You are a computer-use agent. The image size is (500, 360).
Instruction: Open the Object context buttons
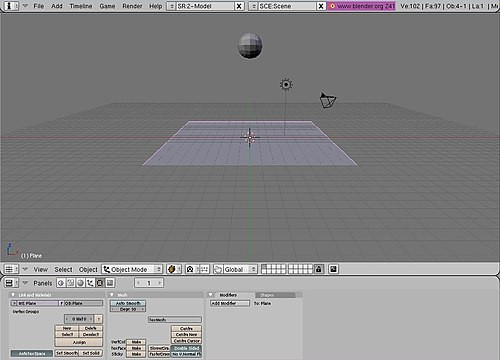point(90,283)
